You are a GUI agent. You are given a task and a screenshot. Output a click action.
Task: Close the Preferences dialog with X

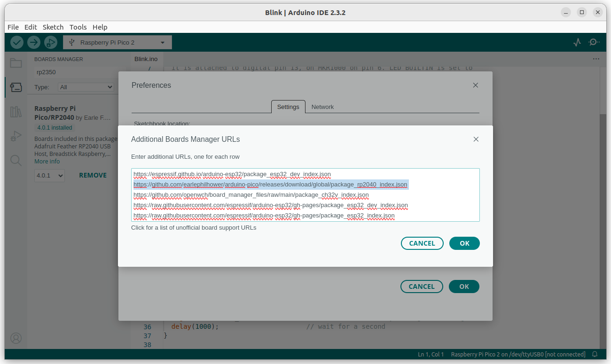pyautogui.click(x=476, y=85)
